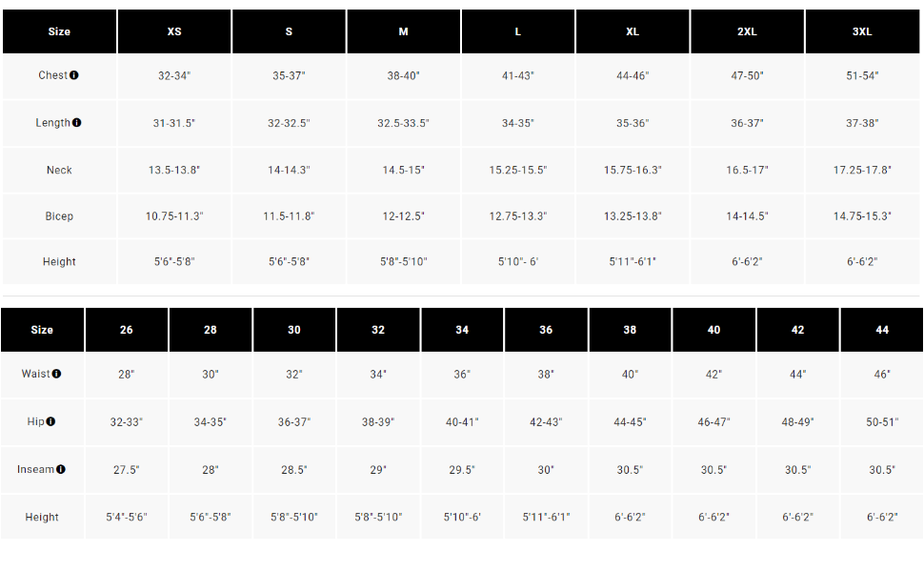This screenshot has width=924, height=572.
Task: Click the size 36 header cell
Action: click(546, 330)
